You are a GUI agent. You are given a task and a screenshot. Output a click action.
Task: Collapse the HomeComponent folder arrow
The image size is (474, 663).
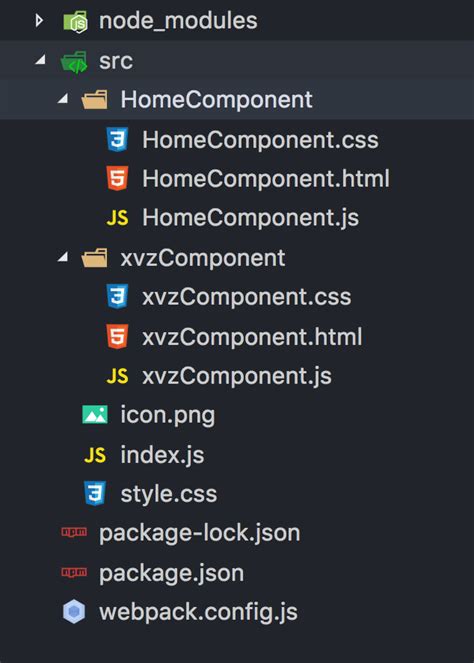(x=63, y=99)
